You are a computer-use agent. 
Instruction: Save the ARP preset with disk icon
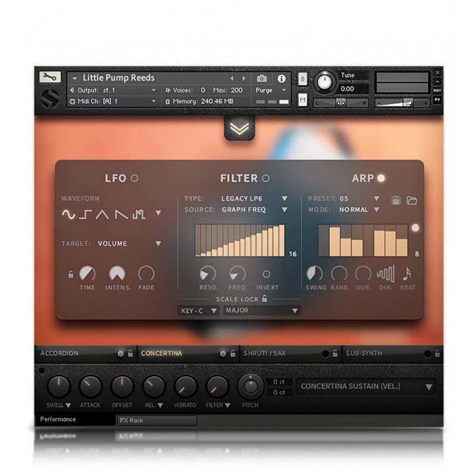coord(396,200)
